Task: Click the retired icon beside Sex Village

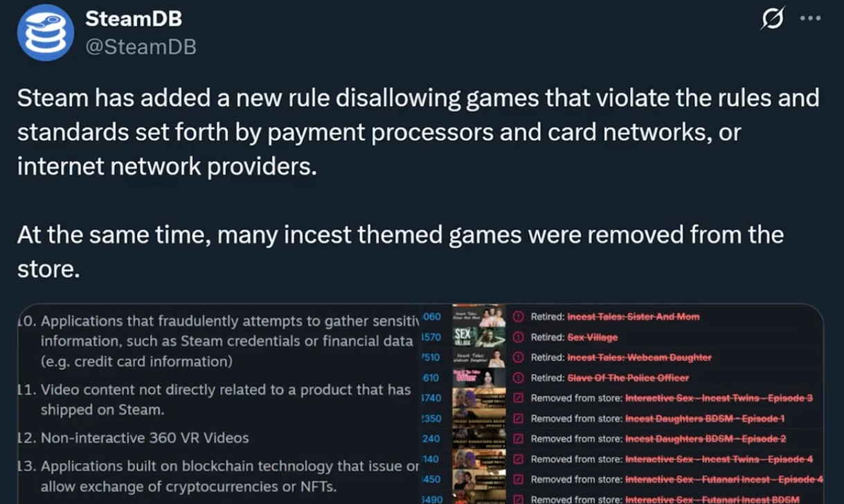Action: (x=518, y=337)
